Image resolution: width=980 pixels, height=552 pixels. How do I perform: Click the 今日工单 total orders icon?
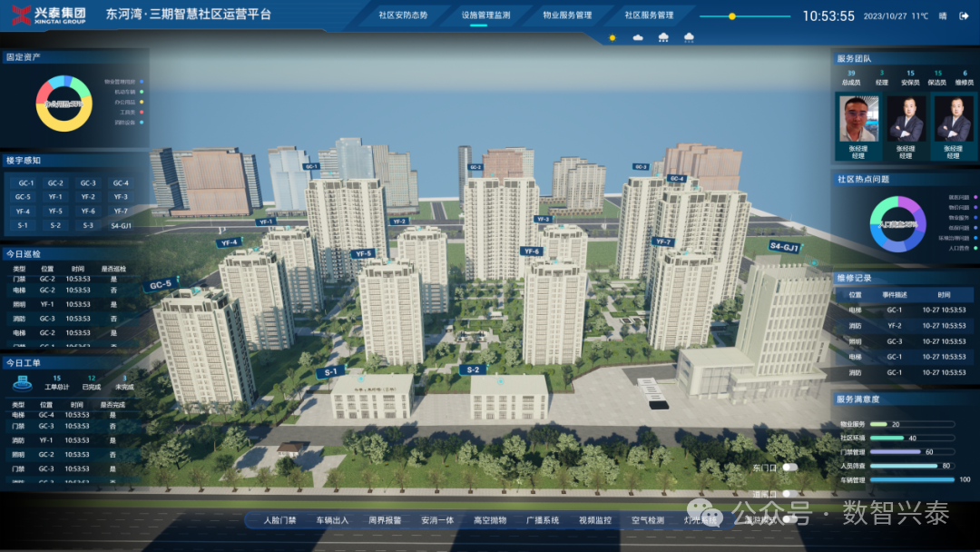pos(24,383)
